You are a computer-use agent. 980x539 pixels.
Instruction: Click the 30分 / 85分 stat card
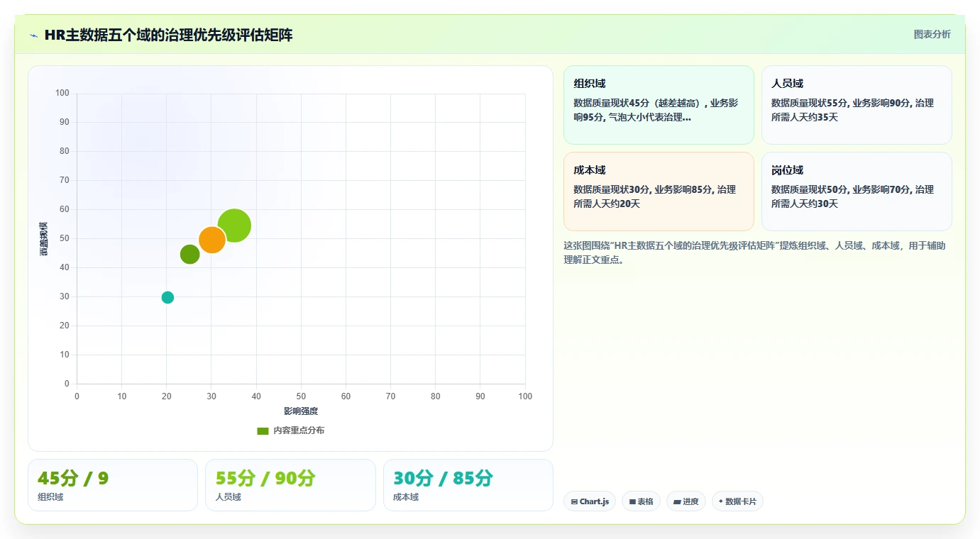468,485
